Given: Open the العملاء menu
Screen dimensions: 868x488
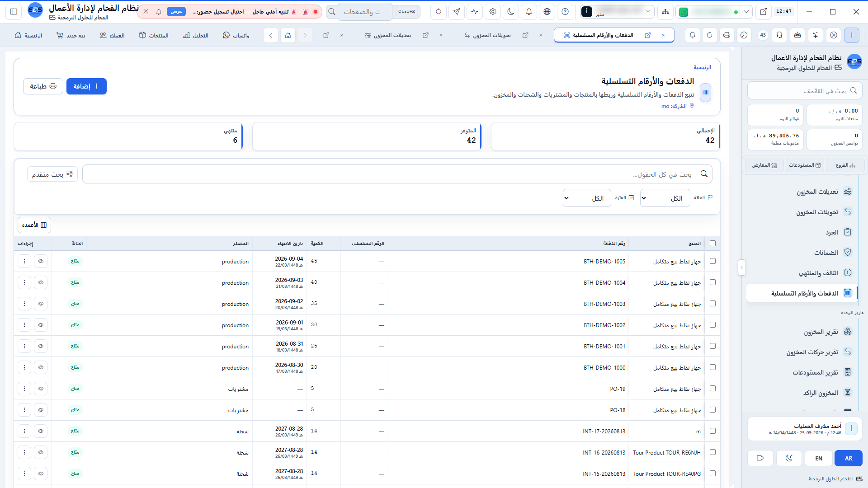Looking at the screenshot, I should click(112, 35).
